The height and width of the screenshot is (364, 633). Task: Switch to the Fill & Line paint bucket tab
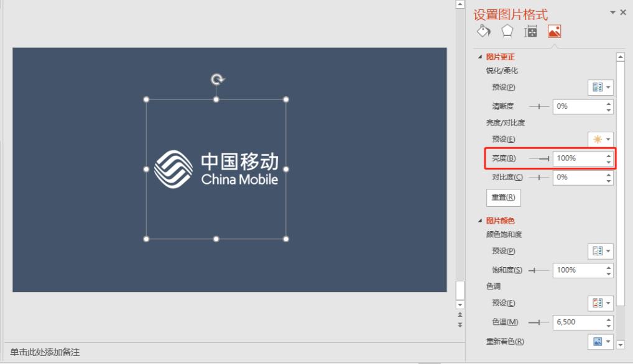(483, 31)
